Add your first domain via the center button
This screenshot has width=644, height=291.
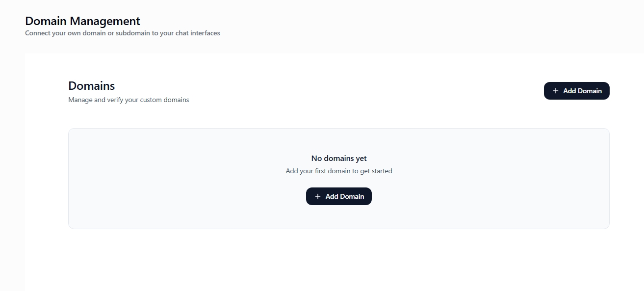point(339,196)
